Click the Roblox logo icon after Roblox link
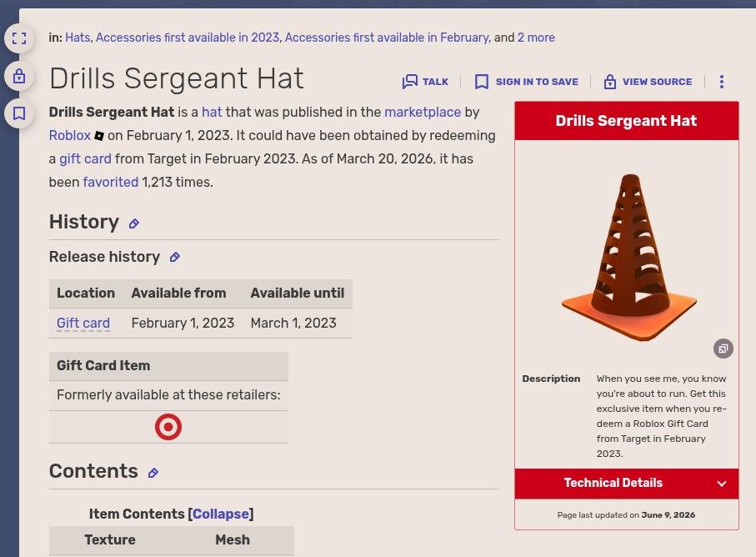The height and width of the screenshot is (557, 756). [99, 136]
